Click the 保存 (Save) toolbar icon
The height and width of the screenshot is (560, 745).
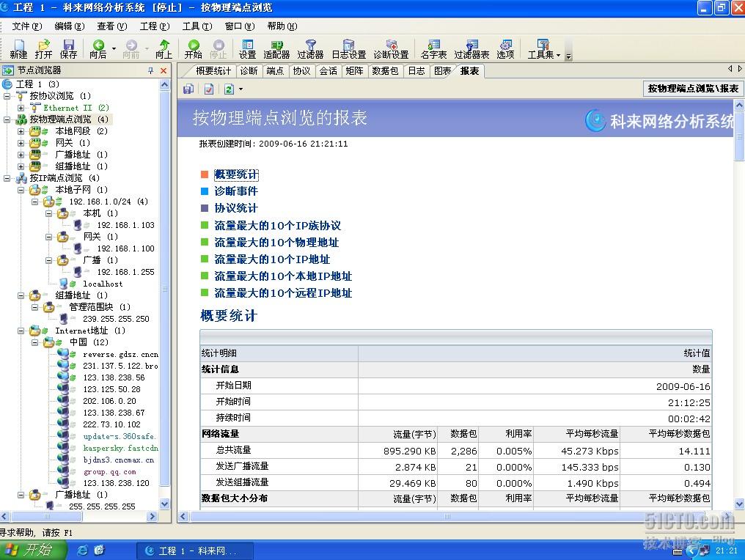[x=68, y=49]
